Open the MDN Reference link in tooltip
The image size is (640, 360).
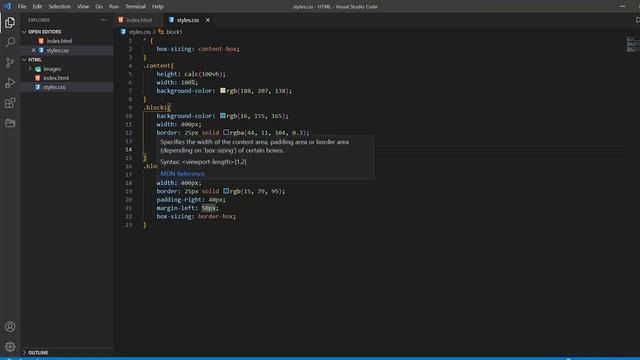tap(182, 173)
